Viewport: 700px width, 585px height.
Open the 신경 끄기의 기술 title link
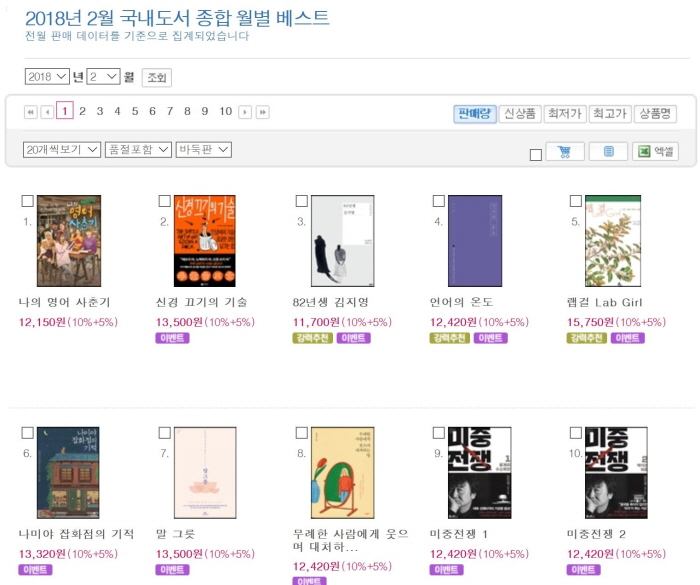(x=201, y=302)
